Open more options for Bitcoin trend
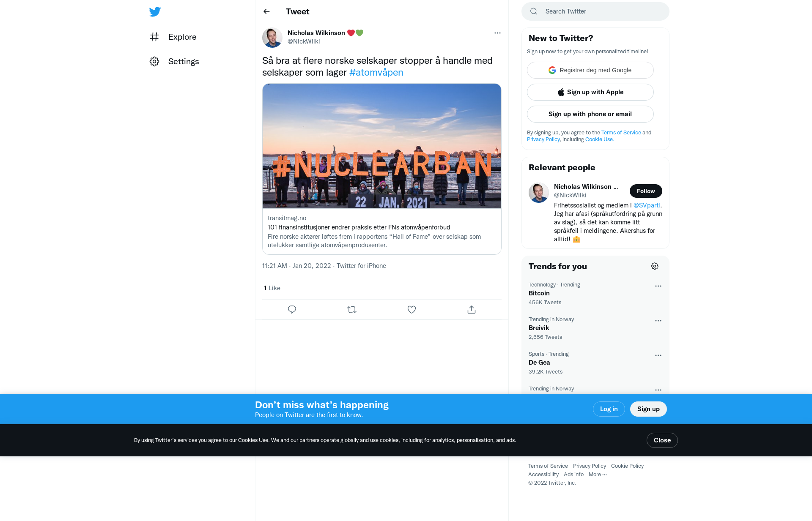This screenshot has width=812, height=521. tap(658, 286)
